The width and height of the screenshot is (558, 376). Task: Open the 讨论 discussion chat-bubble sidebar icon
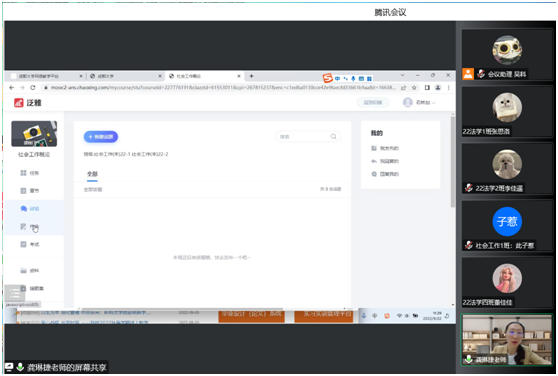[x=23, y=208]
